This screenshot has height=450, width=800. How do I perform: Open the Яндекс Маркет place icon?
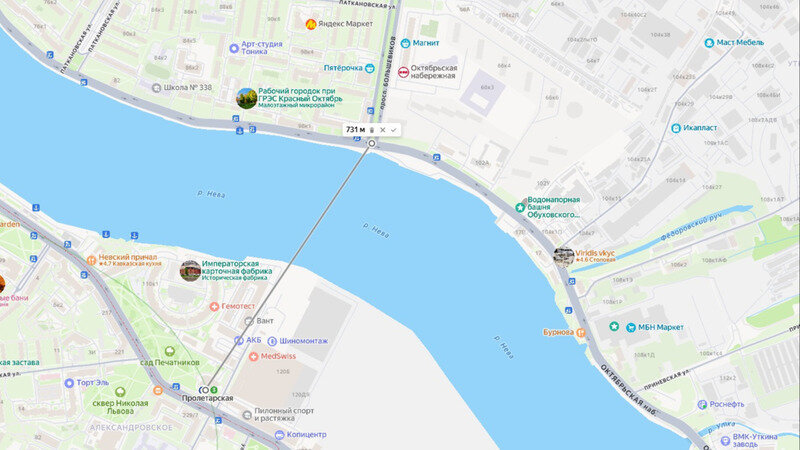(x=311, y=24)
